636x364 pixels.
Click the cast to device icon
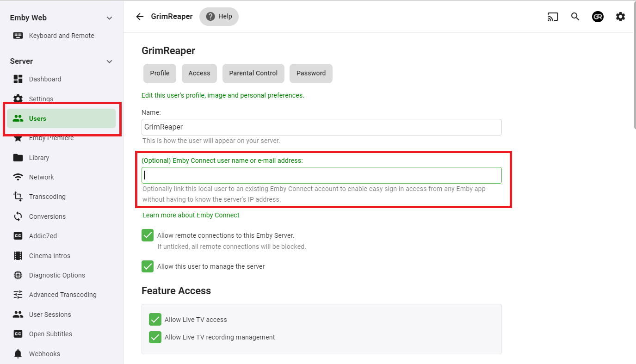[553, 17]
